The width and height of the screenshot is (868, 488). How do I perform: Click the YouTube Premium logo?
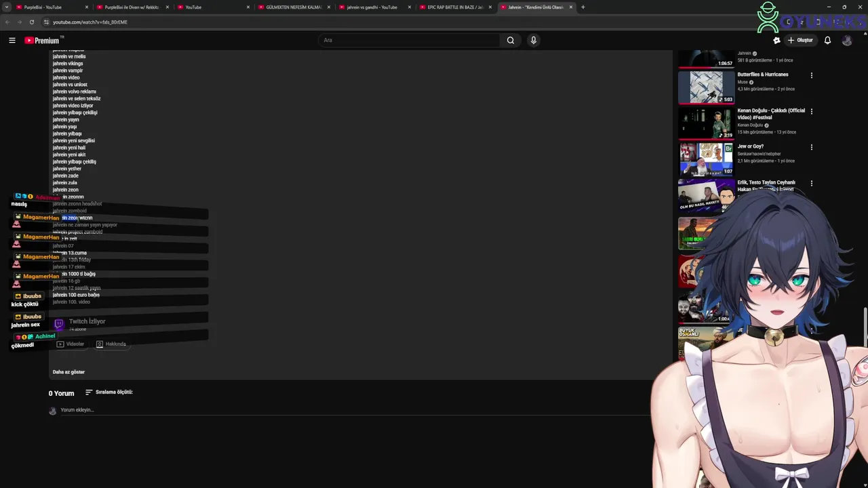click(43, 40)
